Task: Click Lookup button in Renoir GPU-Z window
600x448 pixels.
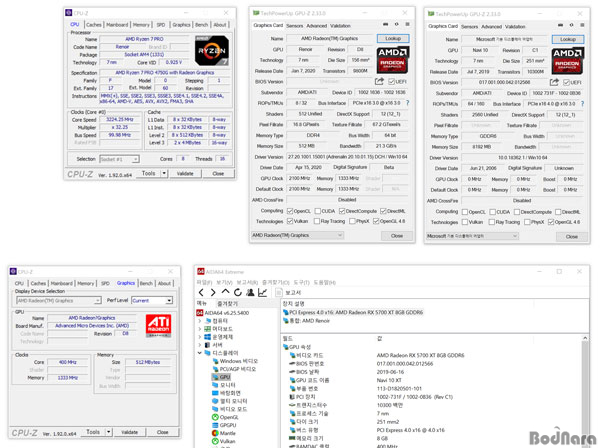Action: 393,38
